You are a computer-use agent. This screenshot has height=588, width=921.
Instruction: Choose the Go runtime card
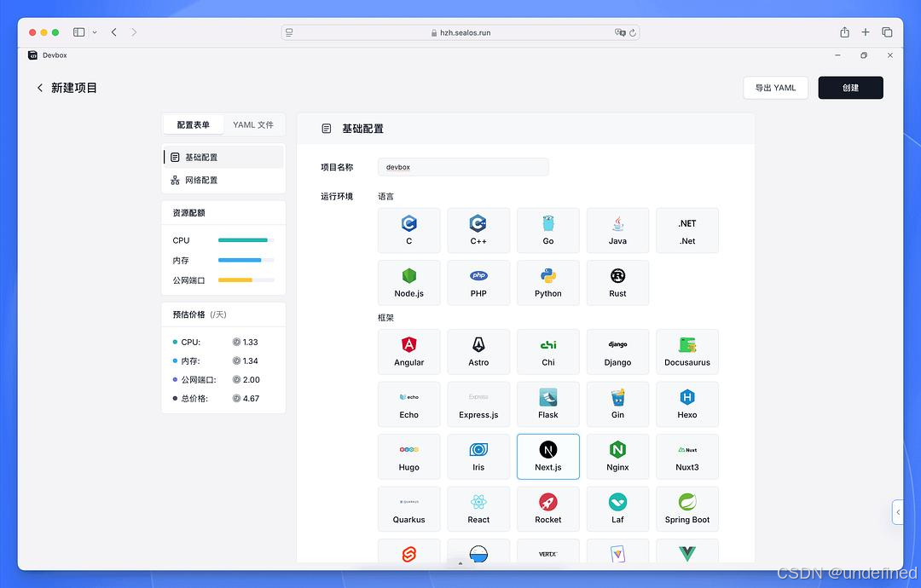(548, 231)
